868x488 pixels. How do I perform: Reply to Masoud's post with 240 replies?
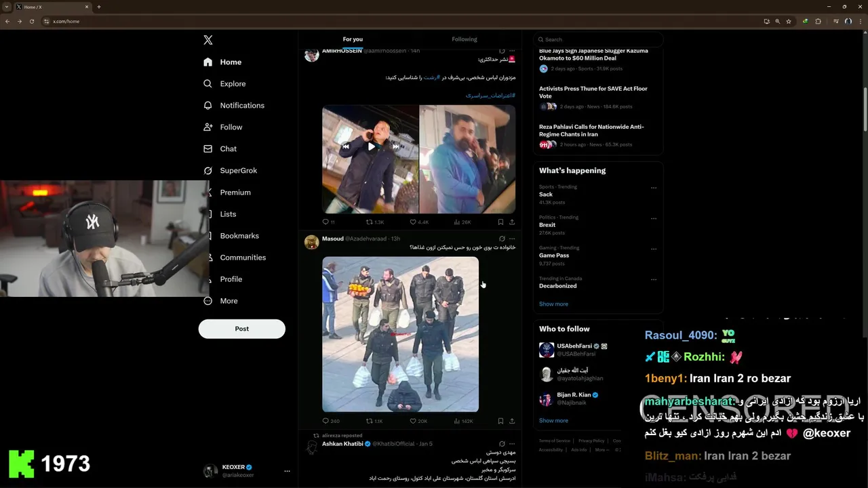pyautogui.click(x=331, y=421)
